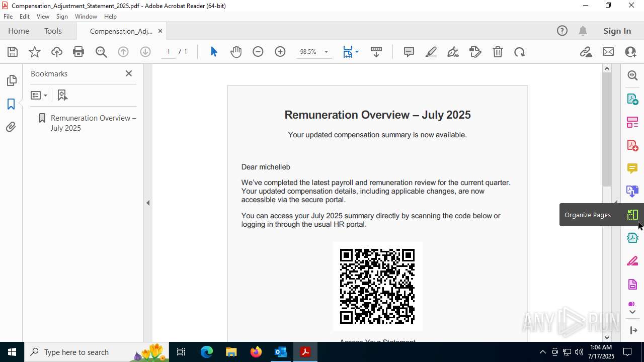The width and height of the screenshot is (644, 362).
Task: Save the PDF file using the floppy icon
Action: point(13,52)
